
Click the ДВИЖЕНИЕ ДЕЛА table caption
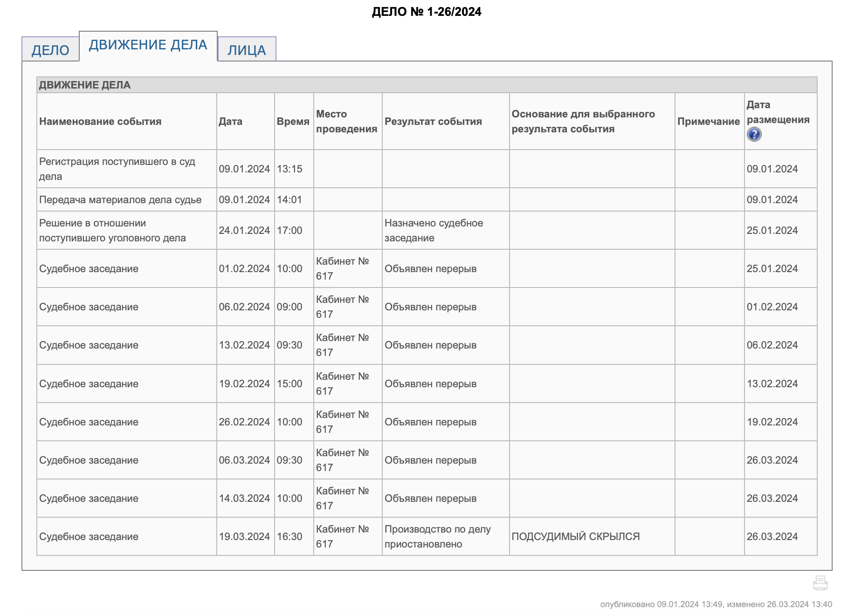tap(85, 85)
